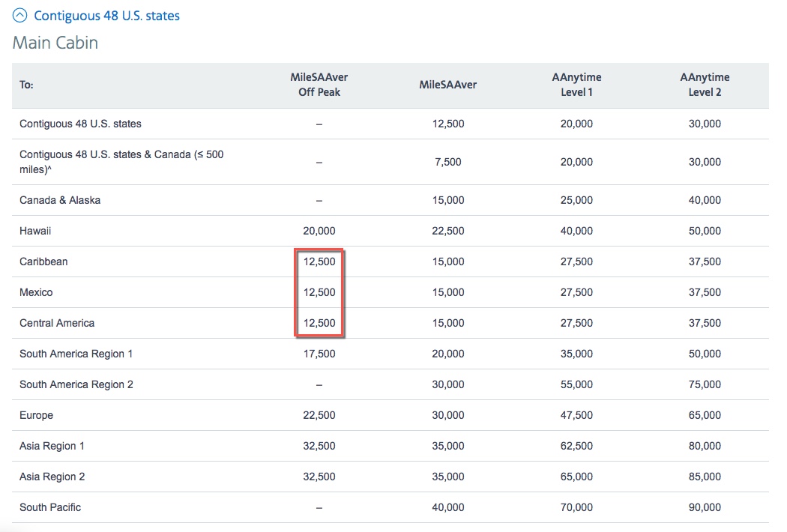This screenshot has width=787, height=532.
Task: Click Asia Region 1 MileSAAver 35,000
Action: pos(448,446)
